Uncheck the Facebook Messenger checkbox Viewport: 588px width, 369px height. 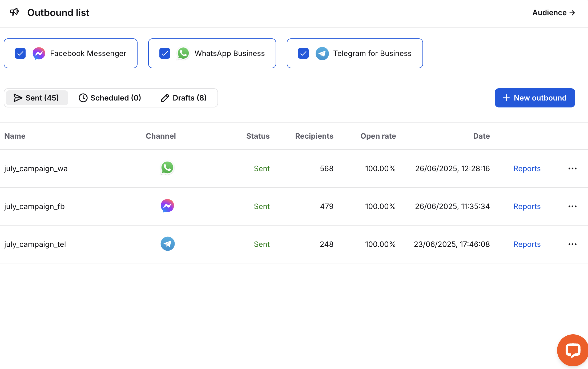20,53
